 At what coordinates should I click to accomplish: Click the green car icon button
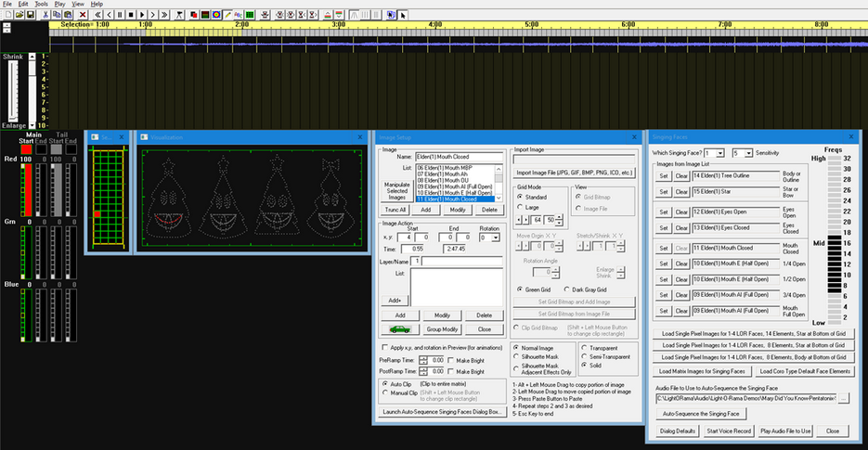[398, 328]
